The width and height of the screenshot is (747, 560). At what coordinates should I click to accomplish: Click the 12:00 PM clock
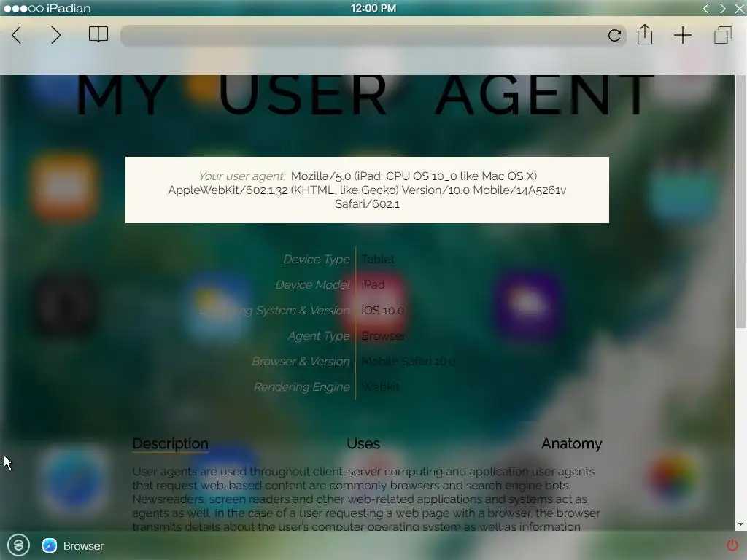(373, 8)
